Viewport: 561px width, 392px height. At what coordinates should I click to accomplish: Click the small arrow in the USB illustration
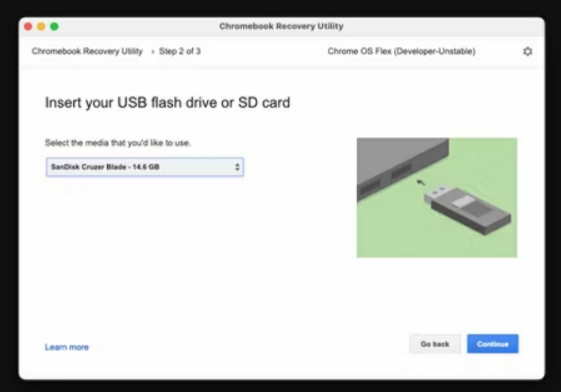pyautogui.click(x=421, y=182)
